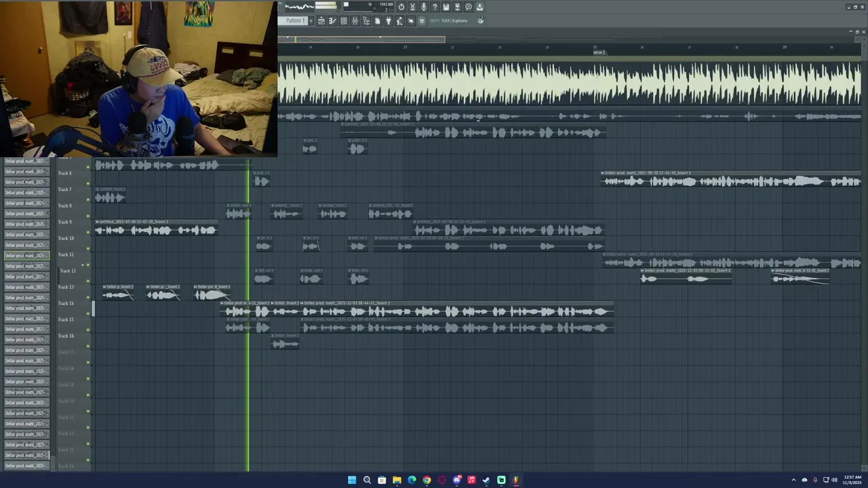This screenshot has height=488, width=868.
Task: Open the Windows Start menu
Action: coord(352,480)
